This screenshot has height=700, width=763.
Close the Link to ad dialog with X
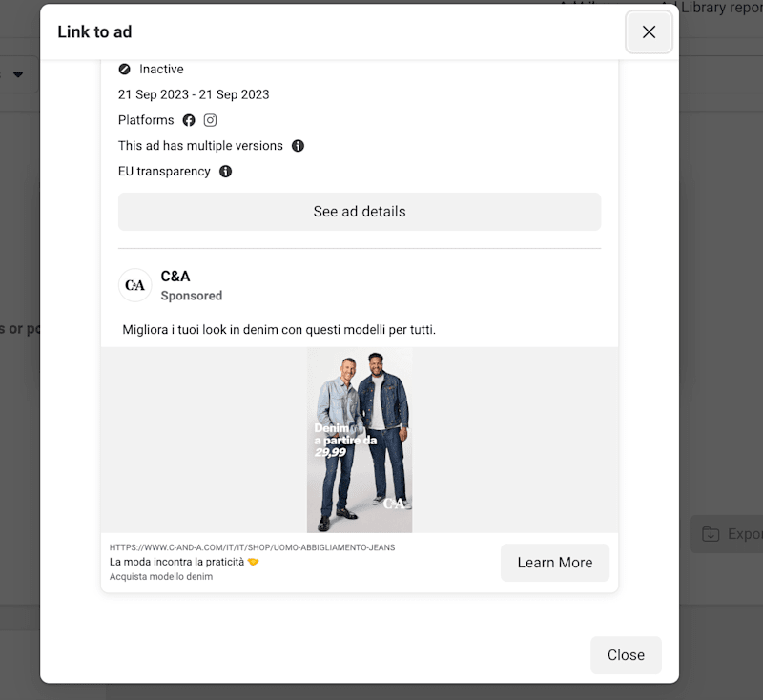tap(649, 32)
